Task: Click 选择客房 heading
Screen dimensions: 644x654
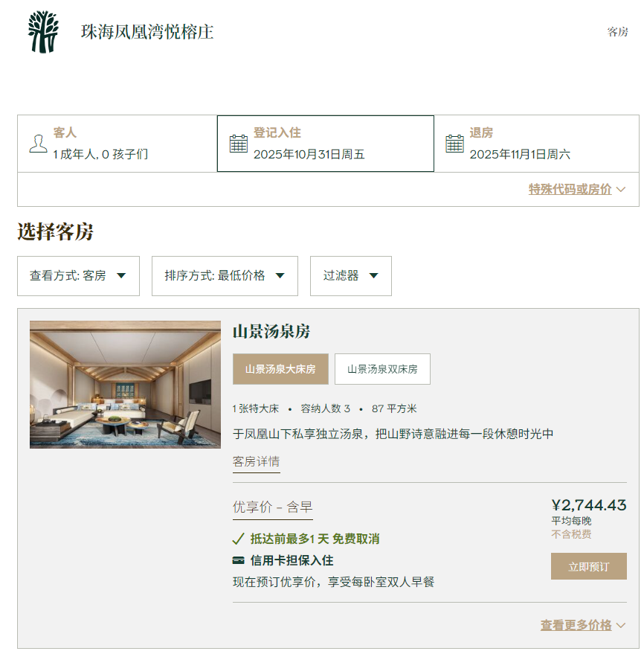Action: tap(56, 232)
